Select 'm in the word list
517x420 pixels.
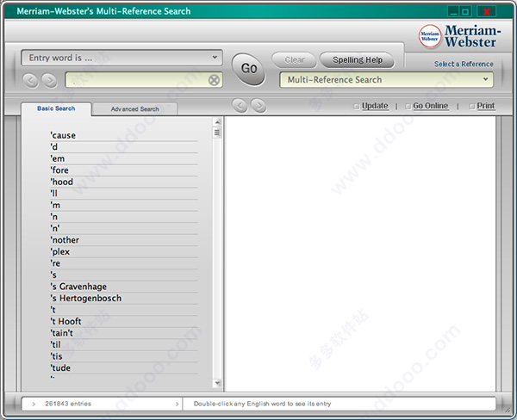coord(123,205)
